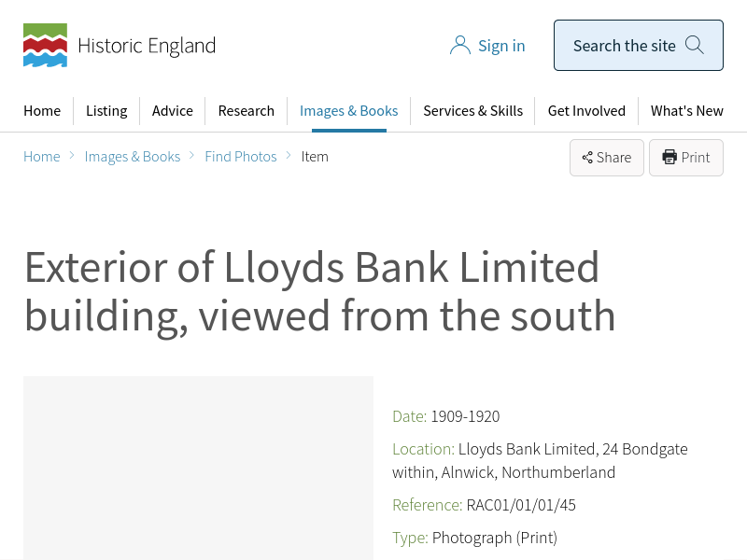Open the Home navigation menu item
747x560 pixels.
[x=42, y=111]
